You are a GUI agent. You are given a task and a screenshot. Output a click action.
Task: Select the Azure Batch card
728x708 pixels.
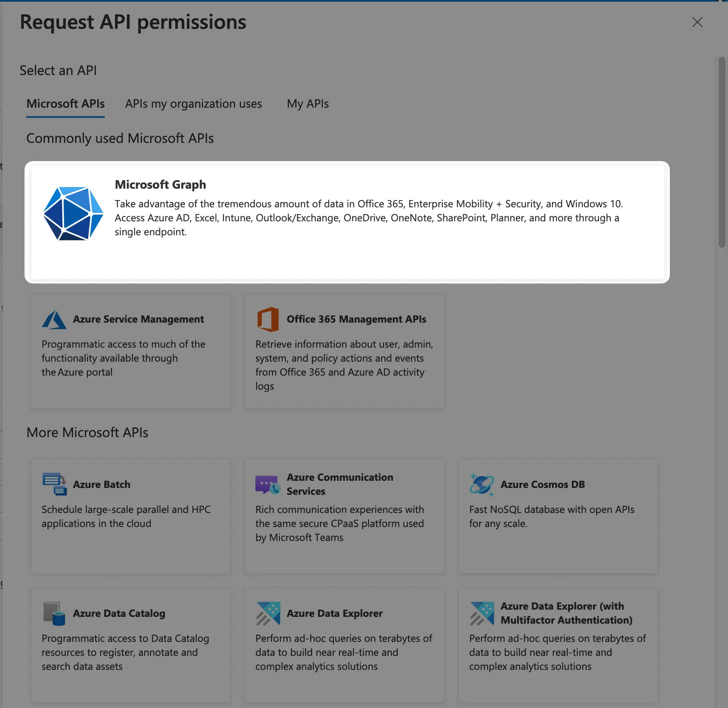tap(130, 516)
